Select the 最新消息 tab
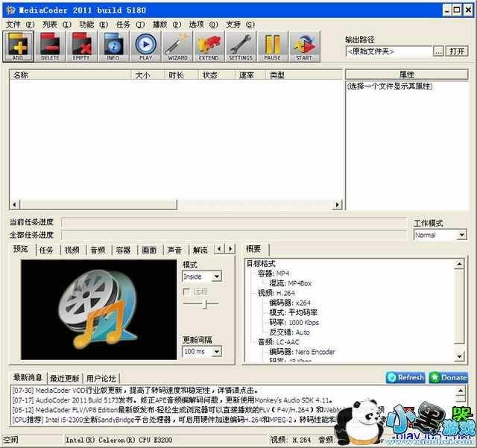Image resolution: width=477 pixels, height=448 pixels. point(28,377)
